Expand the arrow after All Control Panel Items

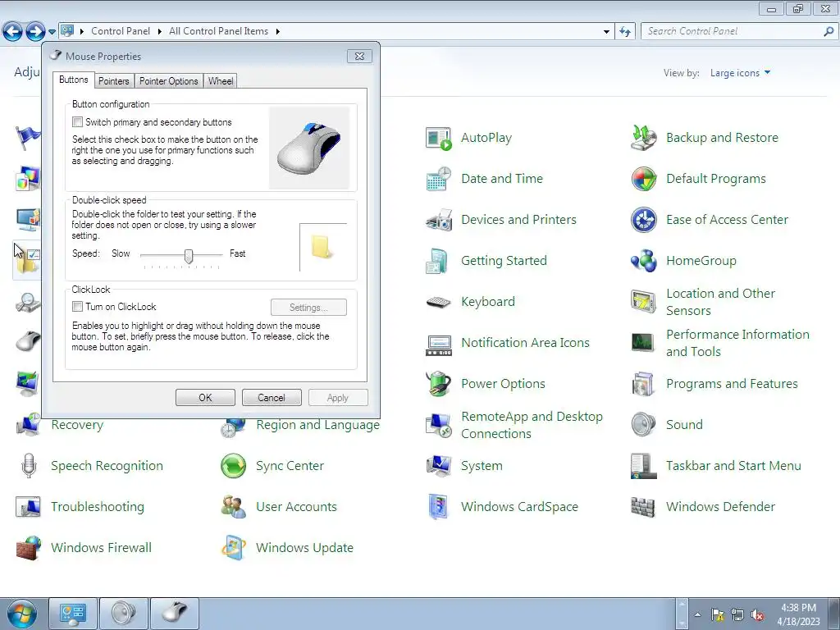[277, 32]
